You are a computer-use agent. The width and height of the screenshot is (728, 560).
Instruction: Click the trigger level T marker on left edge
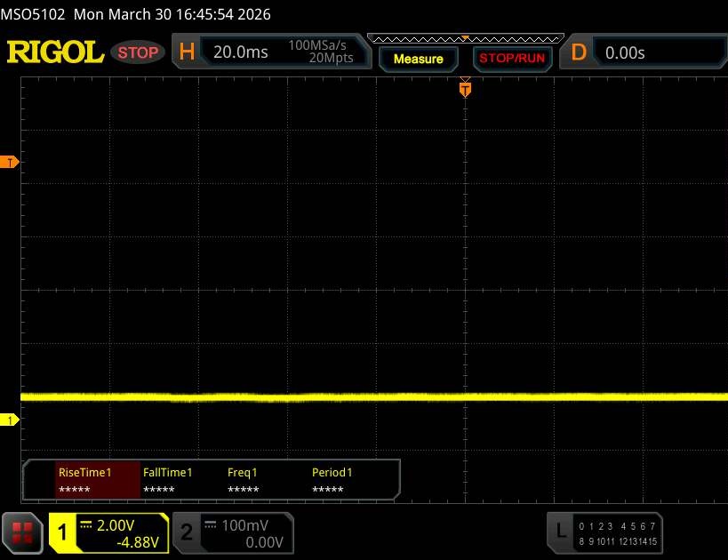11,162
